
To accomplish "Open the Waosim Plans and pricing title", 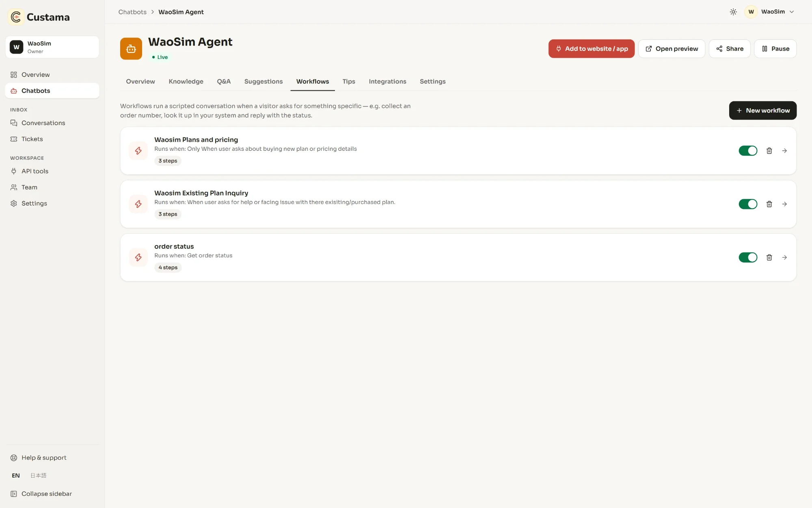I will pos(196,140).
